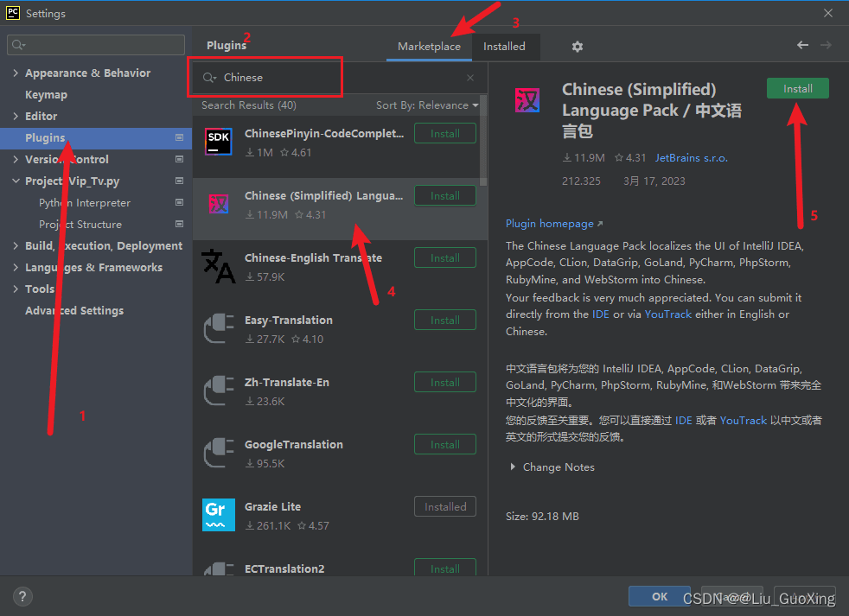Expand Build, Execution, Deployment node
Image resolution: width=849 pixels, height=616 pixels.
[x=16, y=245]
